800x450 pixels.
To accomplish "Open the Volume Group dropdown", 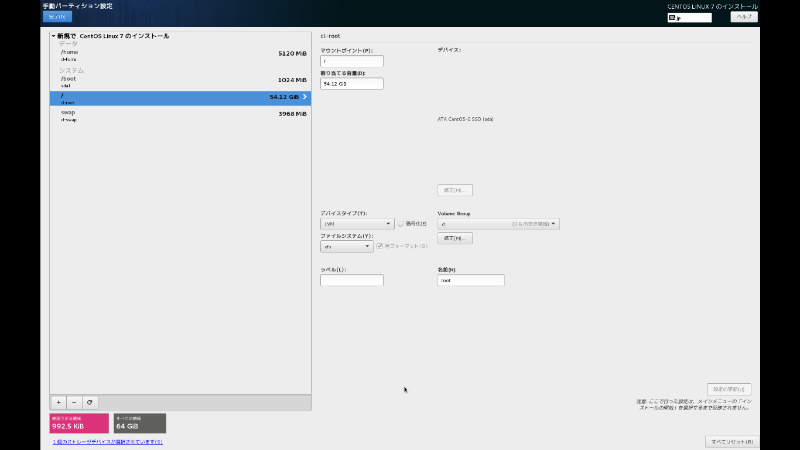I will tap(498, 224).
